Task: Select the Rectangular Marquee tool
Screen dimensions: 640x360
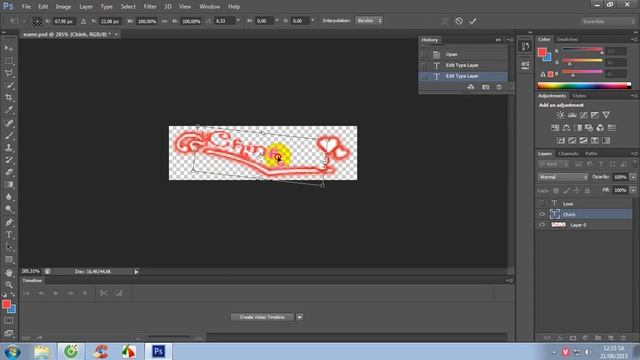Action: (9, 61)
